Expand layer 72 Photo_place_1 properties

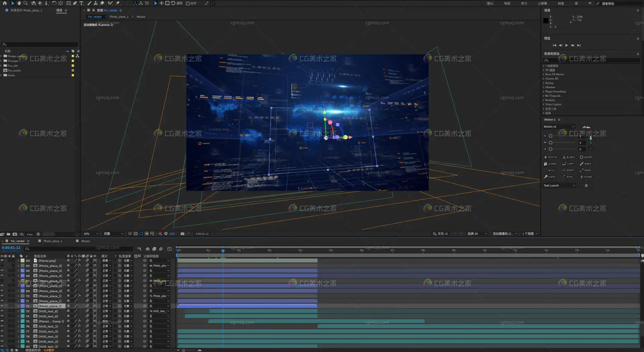18,306
